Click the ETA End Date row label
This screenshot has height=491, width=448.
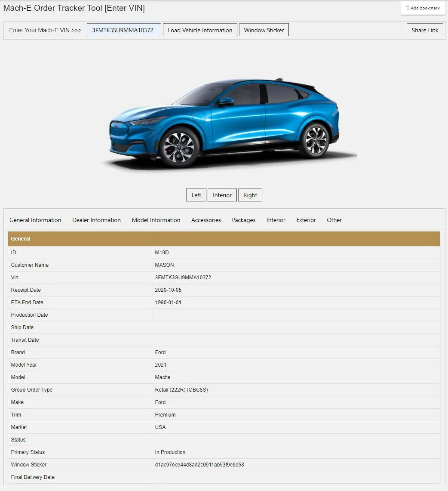(x=27, y=303)
